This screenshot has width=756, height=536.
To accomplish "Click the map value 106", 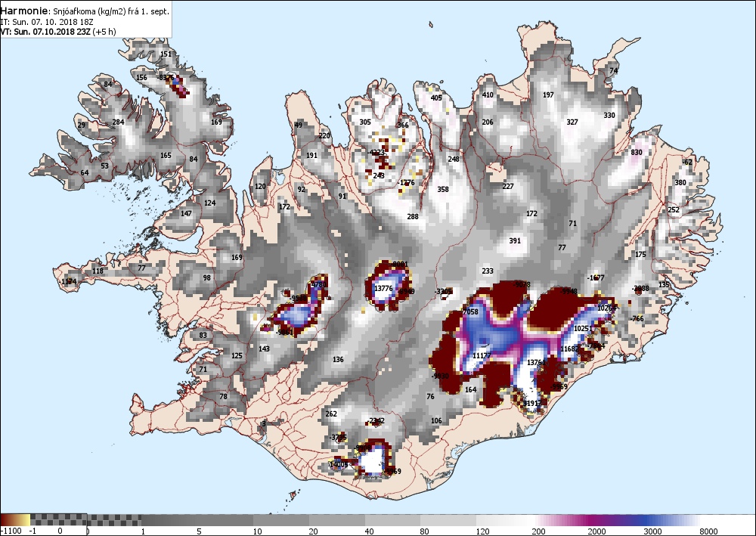I will click(436, 420).
